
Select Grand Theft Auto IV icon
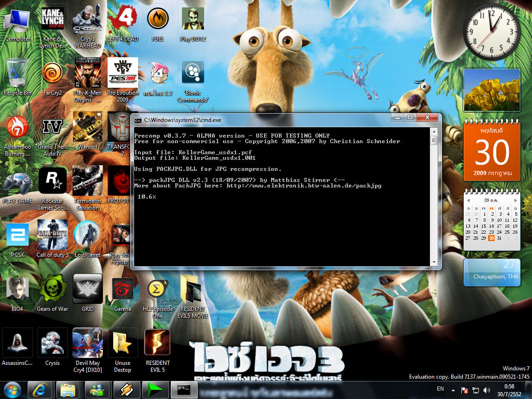point(52,136)
